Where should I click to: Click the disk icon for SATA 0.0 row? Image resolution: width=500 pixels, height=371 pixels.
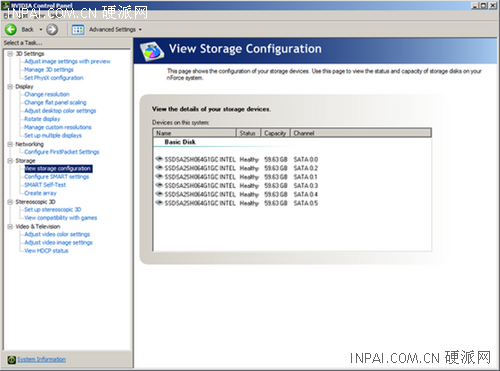(159, 159)
